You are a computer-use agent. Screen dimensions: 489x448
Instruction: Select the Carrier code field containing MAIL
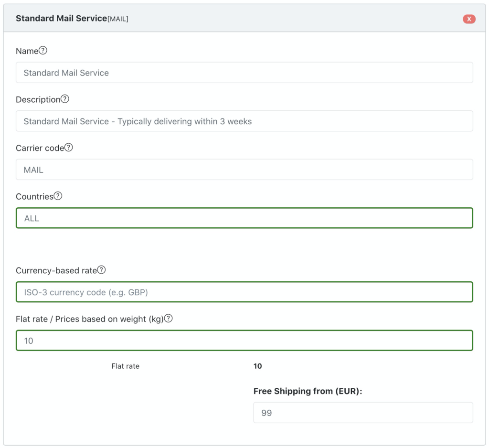point(244,170)
